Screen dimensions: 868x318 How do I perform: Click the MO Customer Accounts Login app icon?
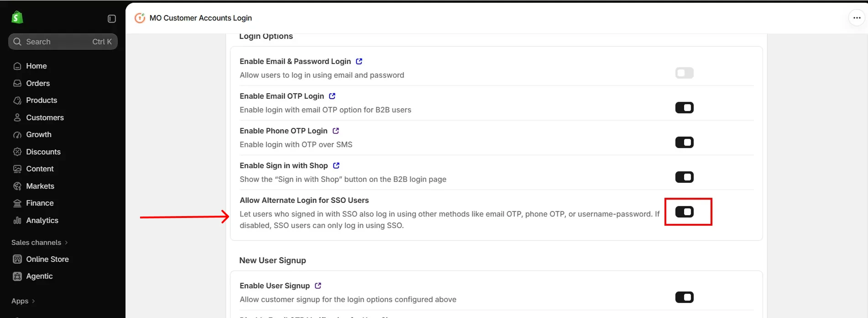(x=140, y=18)
